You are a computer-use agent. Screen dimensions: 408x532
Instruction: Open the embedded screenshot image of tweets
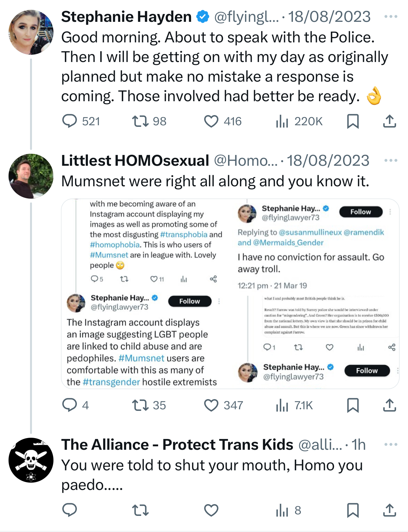click(230, 294)
